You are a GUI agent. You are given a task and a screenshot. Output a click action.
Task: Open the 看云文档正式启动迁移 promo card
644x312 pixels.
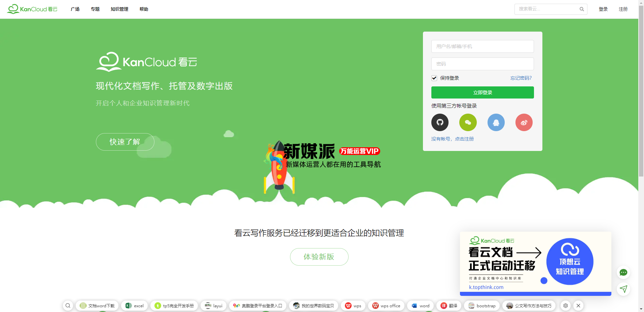click(x=536, y=264)
